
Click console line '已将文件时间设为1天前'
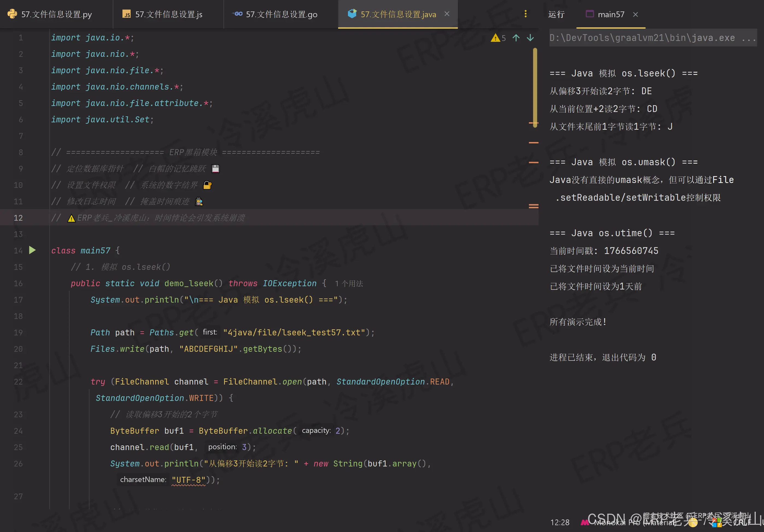596,286
